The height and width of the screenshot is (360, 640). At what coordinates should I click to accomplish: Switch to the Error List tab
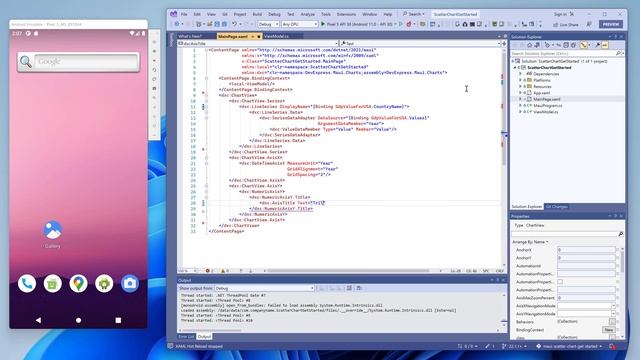point(186,337)
